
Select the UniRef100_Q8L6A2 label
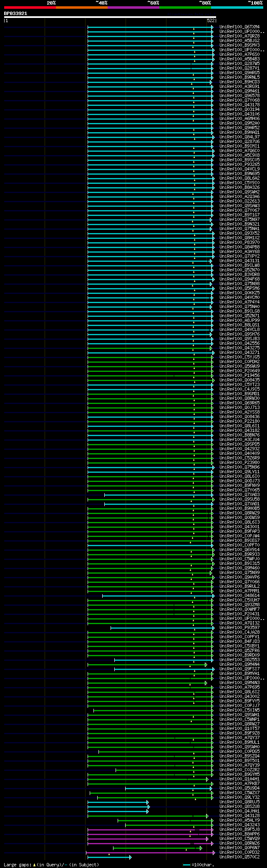coord(239,178)
